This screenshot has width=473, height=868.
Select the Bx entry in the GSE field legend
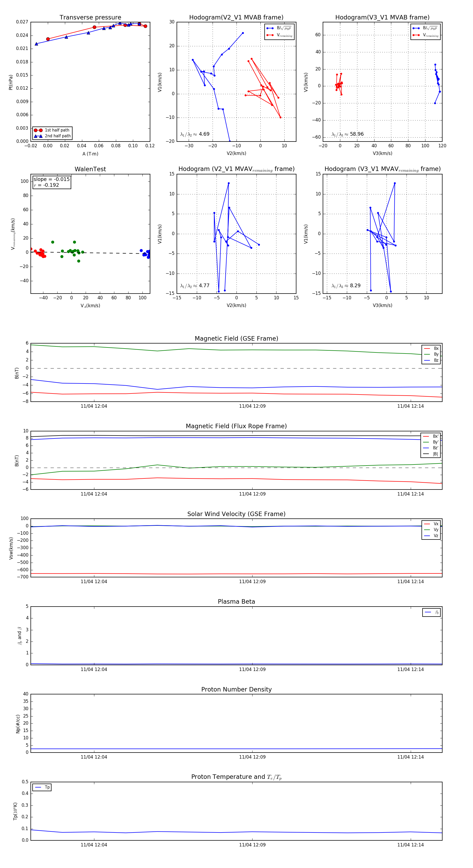click(x=431, y=349)
